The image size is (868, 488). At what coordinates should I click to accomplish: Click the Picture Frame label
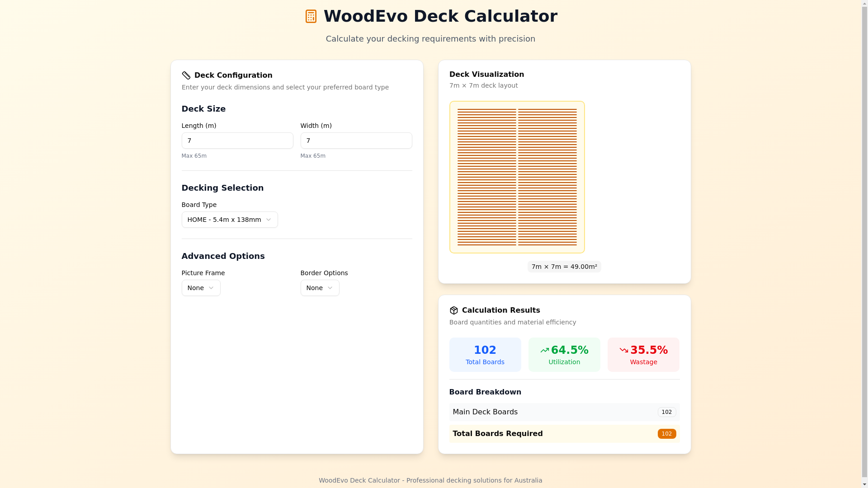tap(203, 273)
